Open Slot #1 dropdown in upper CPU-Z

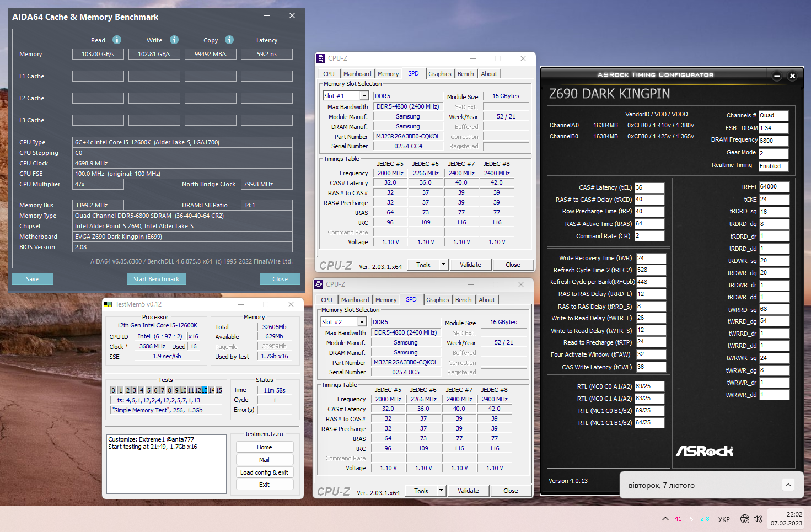tap(364, 96)
